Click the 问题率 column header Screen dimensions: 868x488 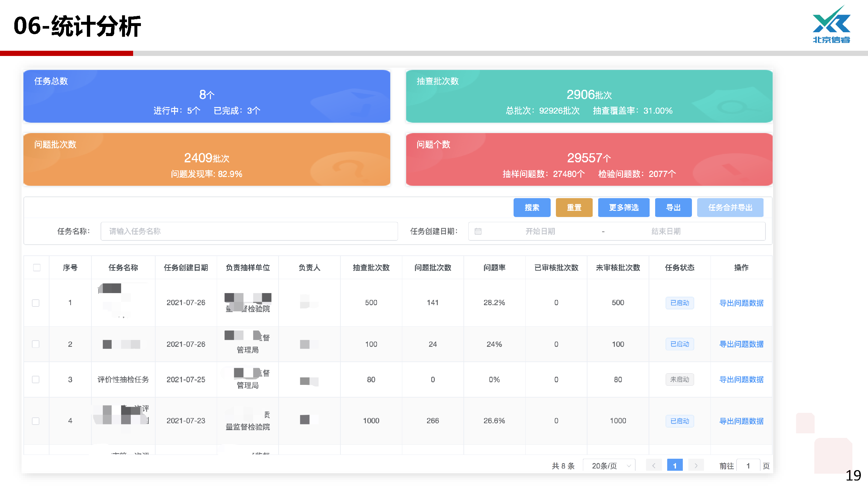[494, 268]
